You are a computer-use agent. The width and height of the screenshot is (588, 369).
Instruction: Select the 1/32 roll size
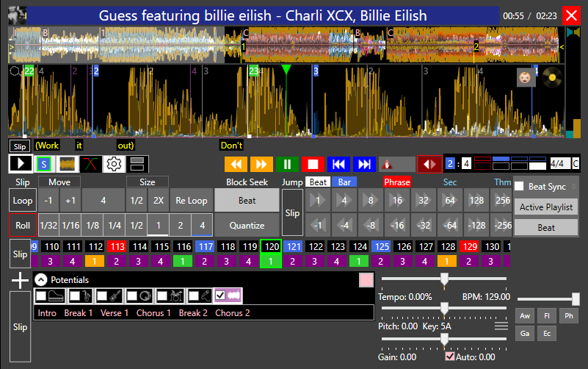48,225
